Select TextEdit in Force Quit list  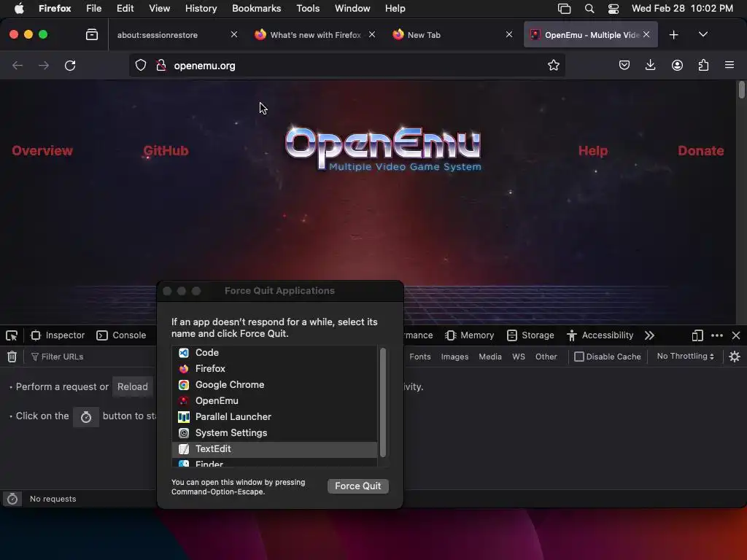(x=274, y=449)
